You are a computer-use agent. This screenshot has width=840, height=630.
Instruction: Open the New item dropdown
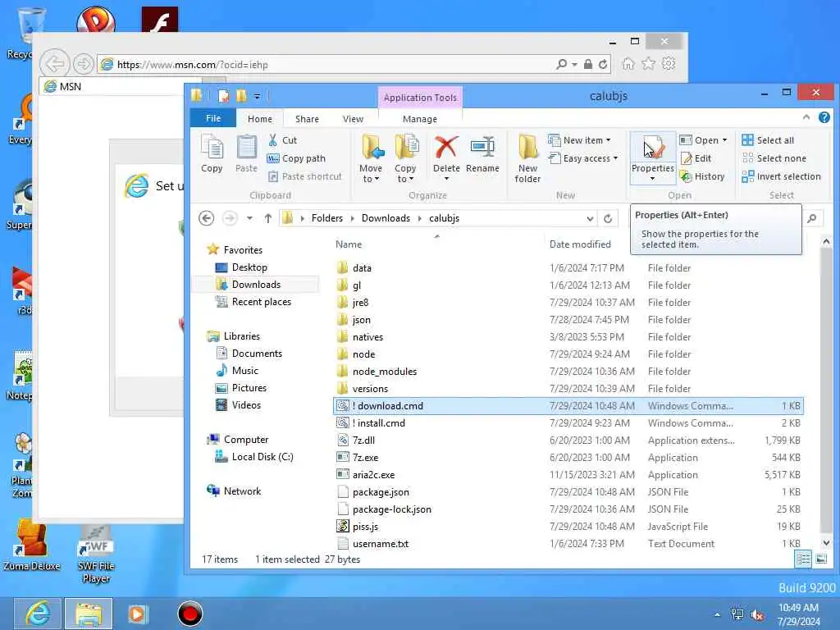(x=579, y=140)
